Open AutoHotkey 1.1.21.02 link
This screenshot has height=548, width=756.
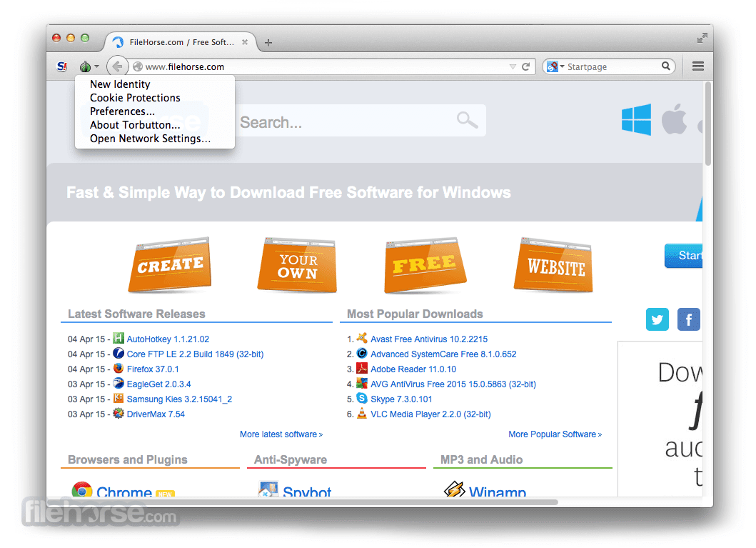[x=168, y=339]
